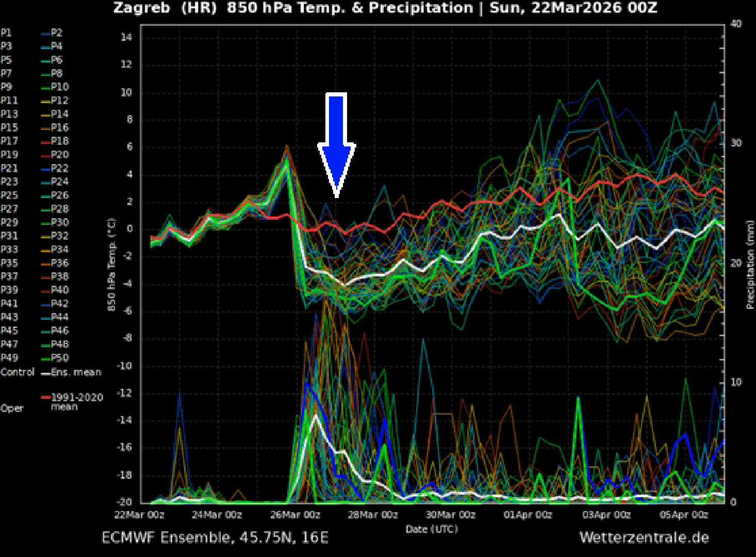
Task: Click the white Ens. mean legend swatch
Action: (x=45, y=372)
